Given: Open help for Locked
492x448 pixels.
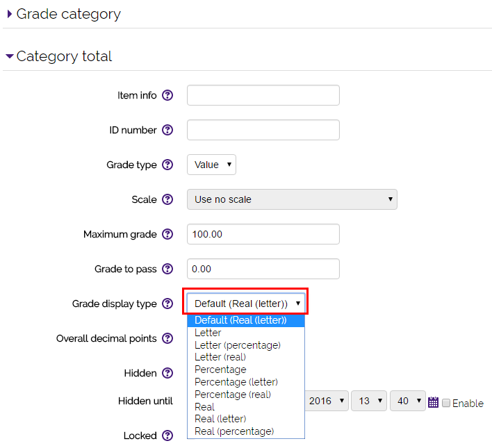Looking at the screenshot, I should (x=167, y=435).
